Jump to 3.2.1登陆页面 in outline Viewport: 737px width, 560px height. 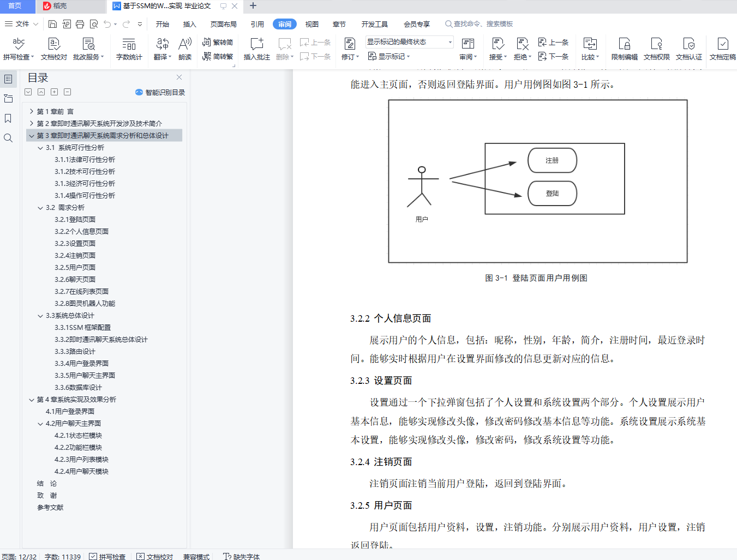[75, 220]
